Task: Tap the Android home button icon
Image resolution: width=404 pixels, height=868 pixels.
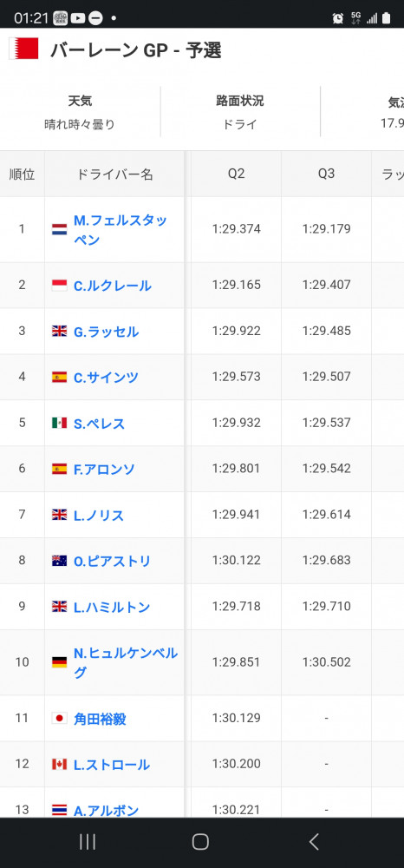Action: 200,842
